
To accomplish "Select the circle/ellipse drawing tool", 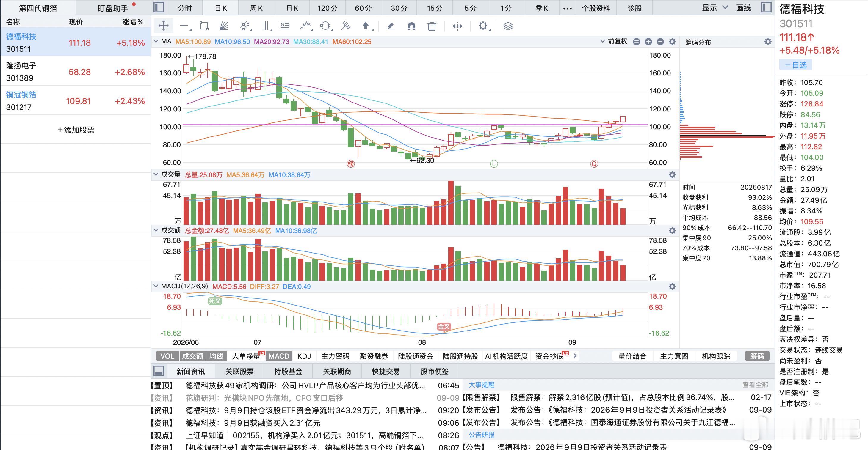I will point(326,26).
